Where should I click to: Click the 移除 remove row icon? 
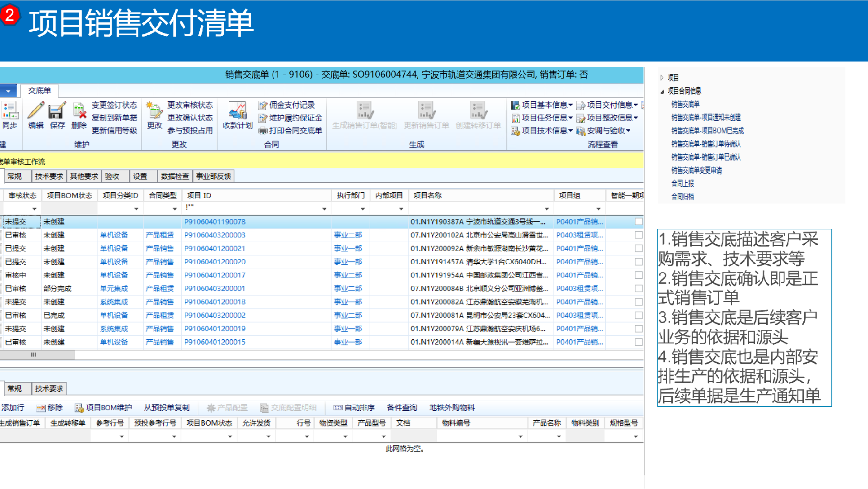[41, 408]
